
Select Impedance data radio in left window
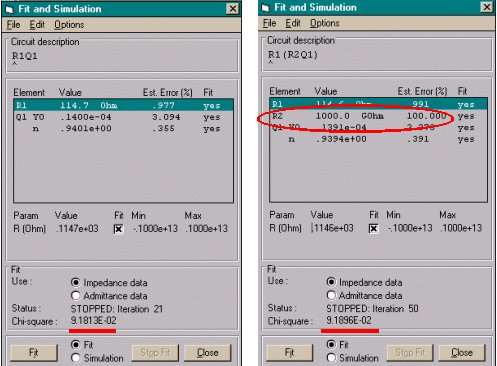[x=76, y=283]
